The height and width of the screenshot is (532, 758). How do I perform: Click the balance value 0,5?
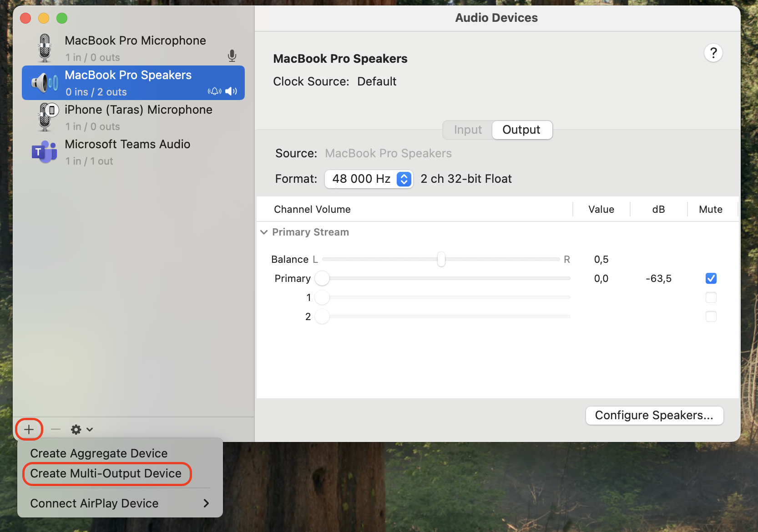pos(601,260)
